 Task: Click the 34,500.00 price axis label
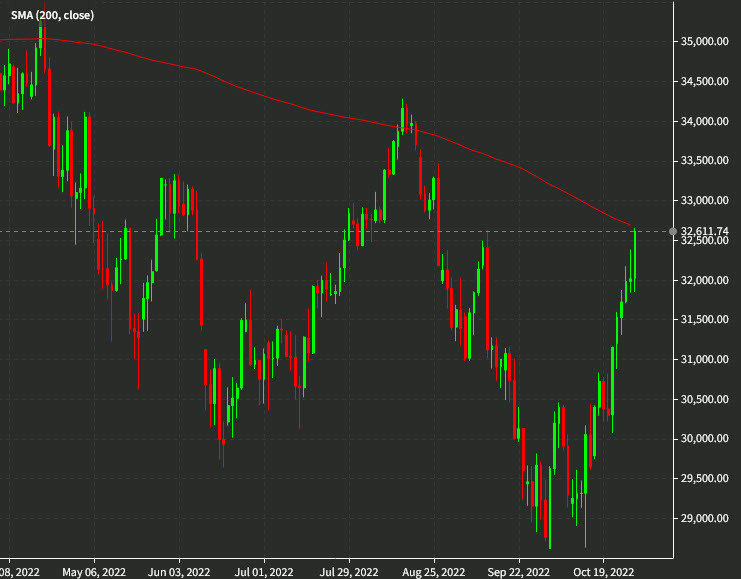tap(704, 81)
